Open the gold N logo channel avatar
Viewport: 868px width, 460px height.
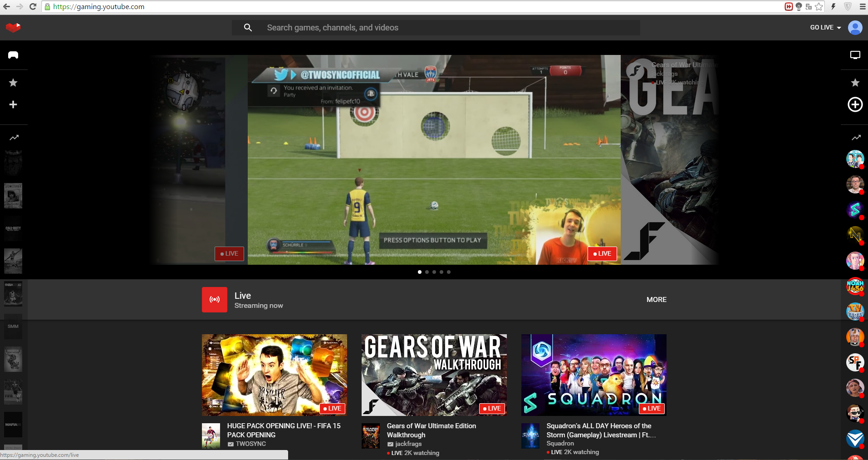[x=855, y=235]
